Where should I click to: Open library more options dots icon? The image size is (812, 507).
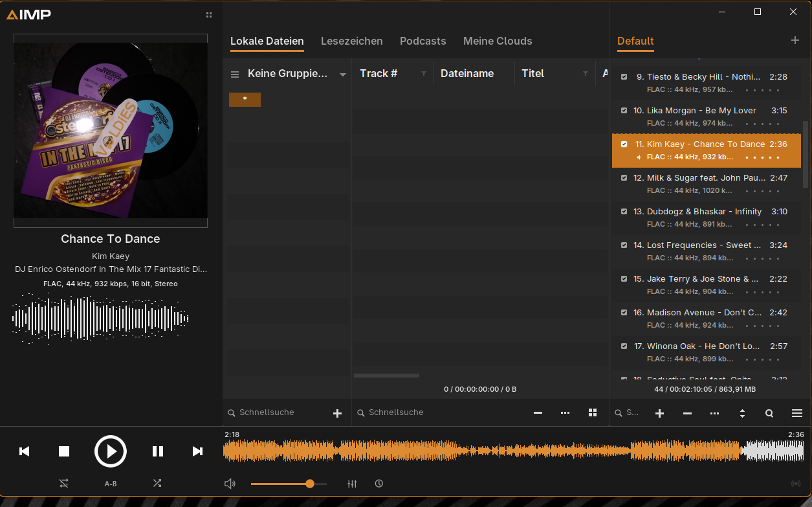[x=565, y=412]
